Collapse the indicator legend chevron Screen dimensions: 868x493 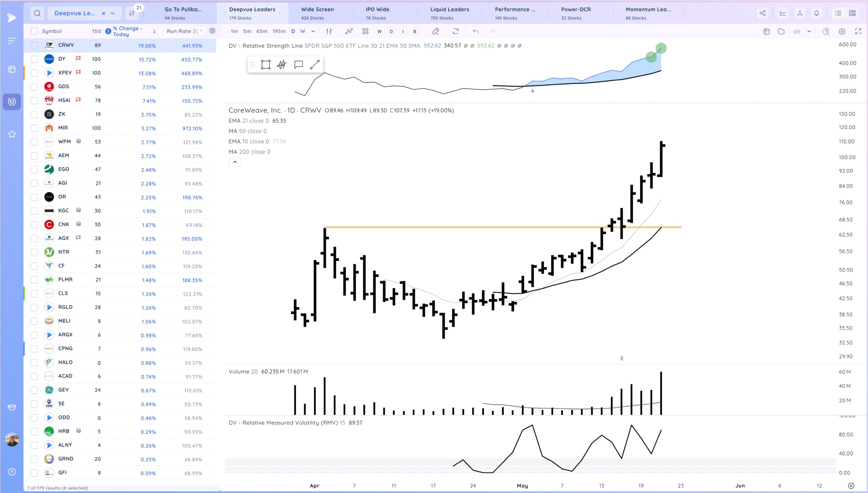tap(235, 162)
